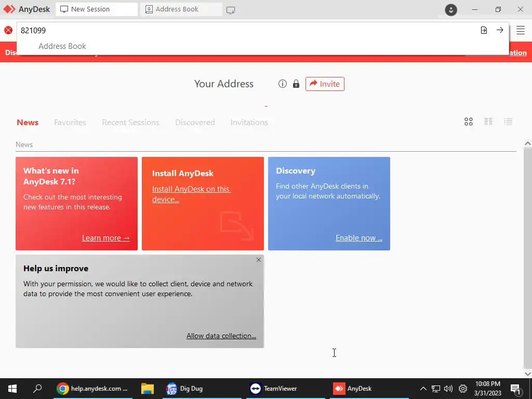Open the Address Book tab
Viewport: 532px width, 399px height.
click(x=181, y=9)
